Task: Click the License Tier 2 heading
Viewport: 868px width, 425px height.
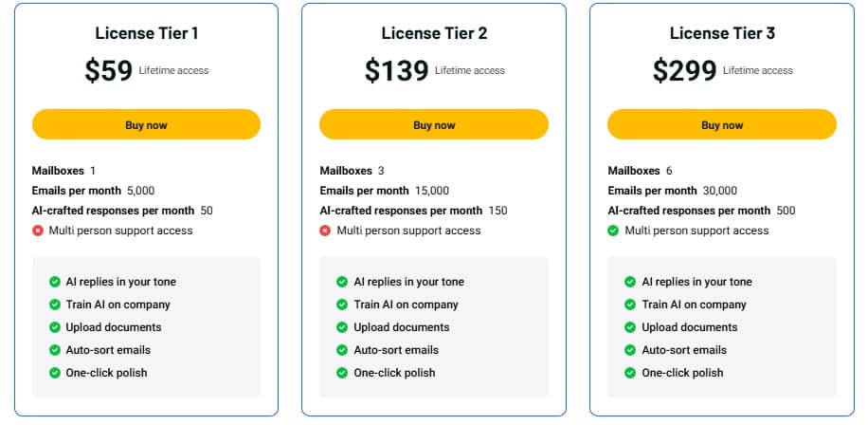Action: click(x=433, y=33)
